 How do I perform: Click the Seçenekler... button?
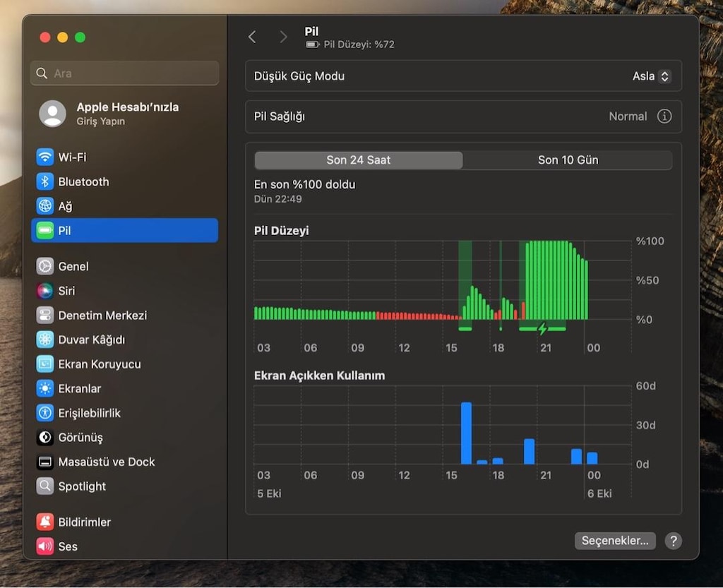(x=615, y=541)
